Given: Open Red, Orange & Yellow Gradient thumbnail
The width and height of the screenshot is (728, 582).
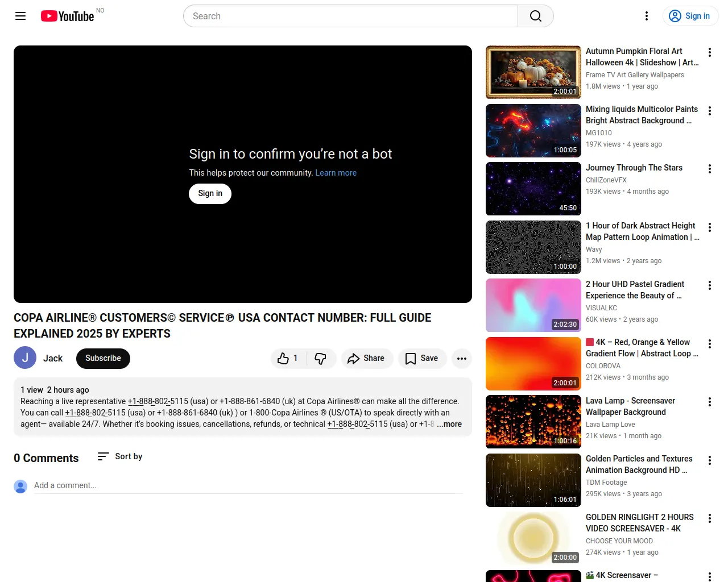Looking at the screenshot, I should (533, 364).
